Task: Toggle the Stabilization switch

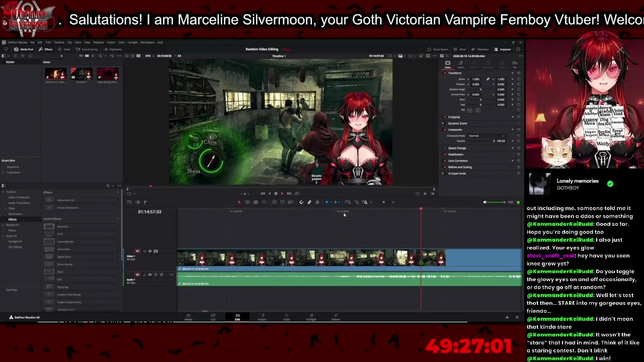Action: pyautogui.click(x=444, y=154)
